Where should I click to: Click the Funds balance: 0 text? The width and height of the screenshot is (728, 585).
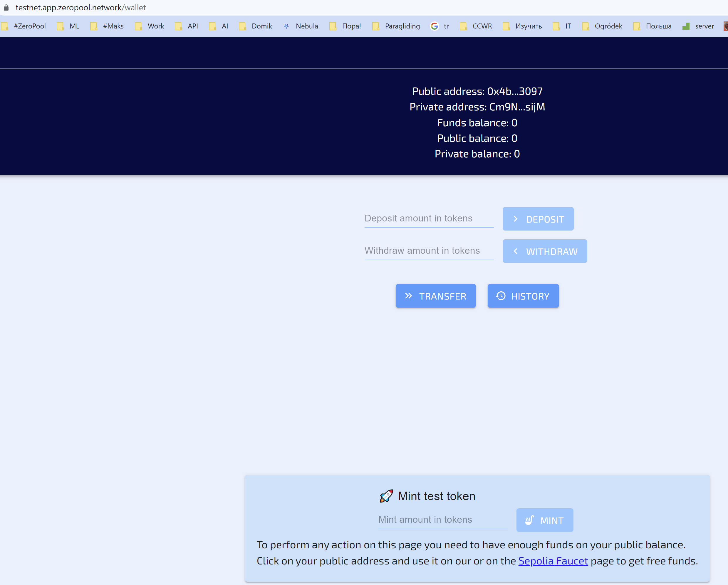pyautogui.click(x=477, y=122)
